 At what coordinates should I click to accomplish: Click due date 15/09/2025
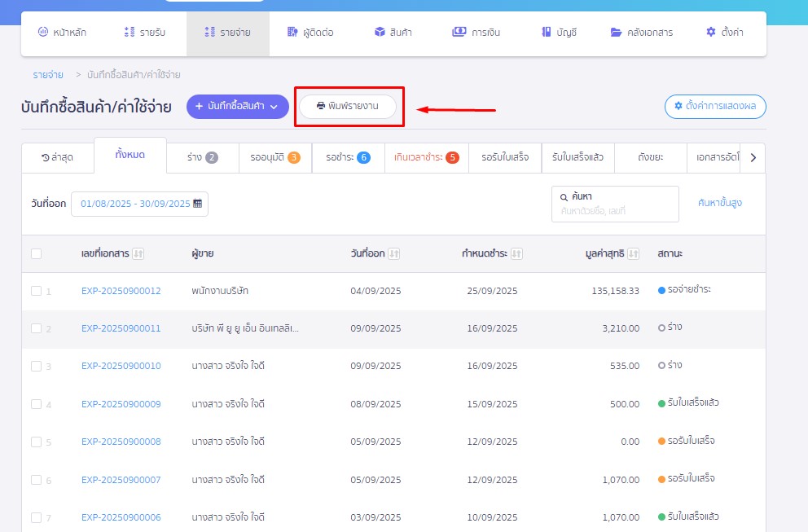492,404
